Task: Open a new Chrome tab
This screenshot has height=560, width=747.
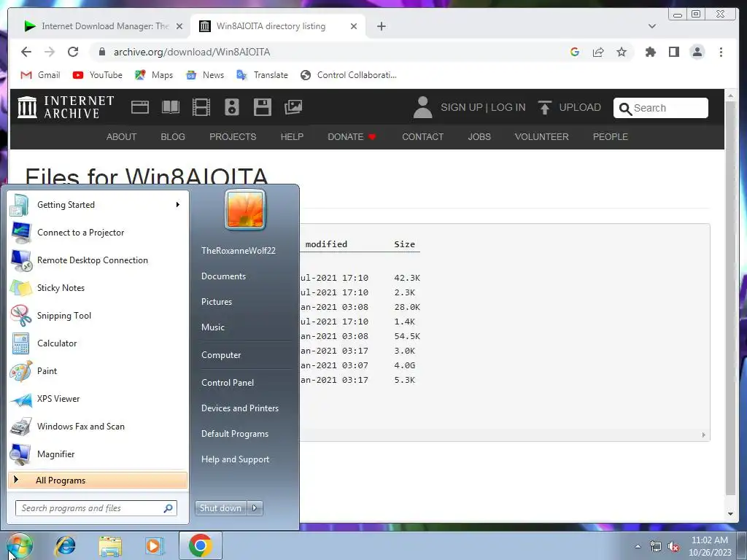Action: click(x=381, y=26)
